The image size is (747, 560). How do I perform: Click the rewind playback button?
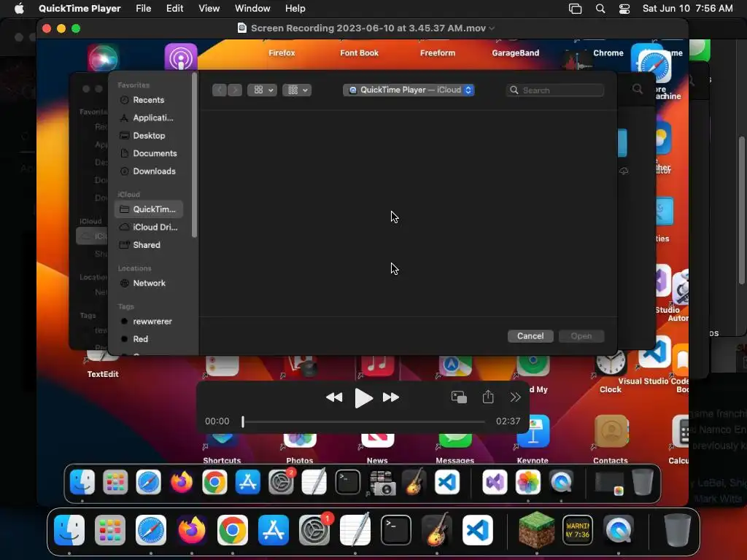[x=334, y=397]
